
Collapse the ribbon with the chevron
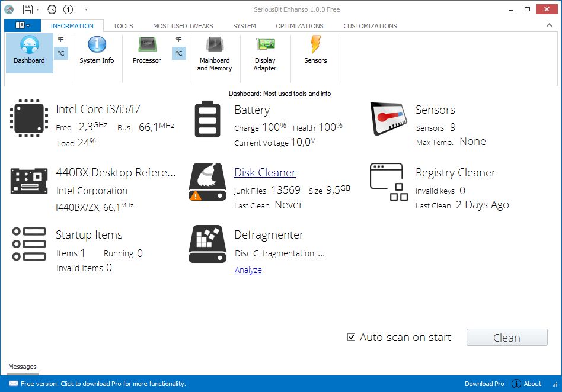pyautogui.click(x=548, y=25)
